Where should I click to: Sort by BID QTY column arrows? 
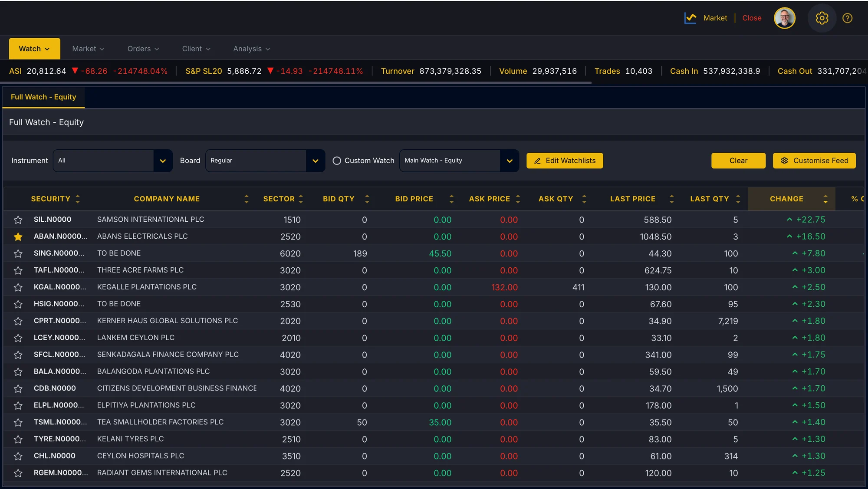(x=367, y=199)
